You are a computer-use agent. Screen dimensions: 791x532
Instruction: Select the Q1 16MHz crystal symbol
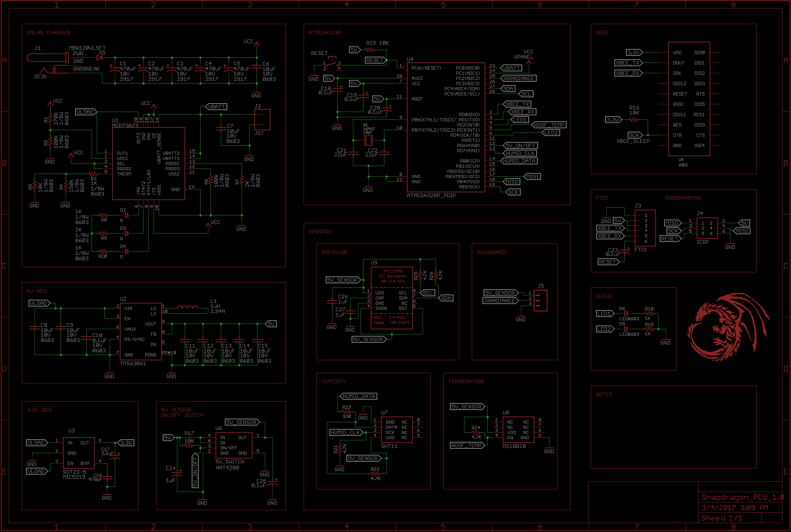point(368,140)
